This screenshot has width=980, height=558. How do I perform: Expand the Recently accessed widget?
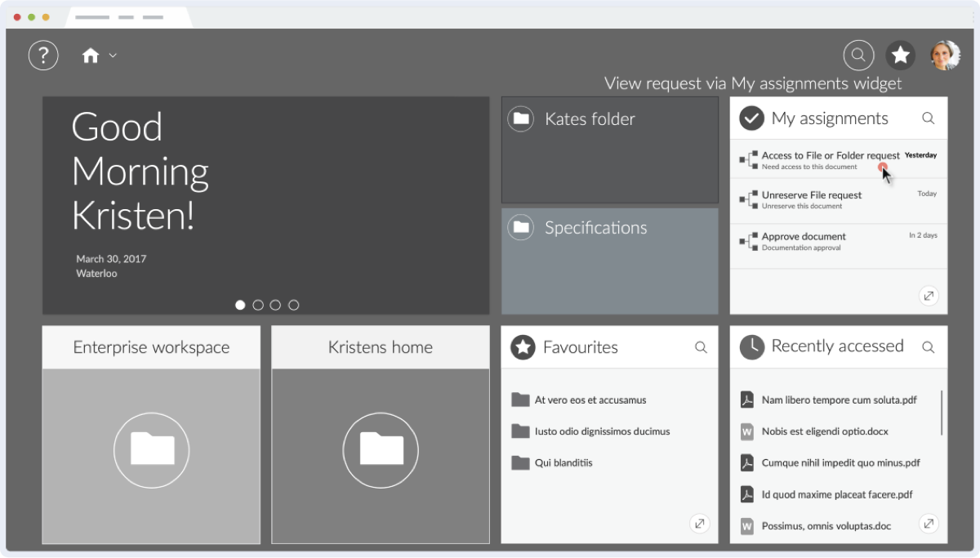(x=928, y=525)
